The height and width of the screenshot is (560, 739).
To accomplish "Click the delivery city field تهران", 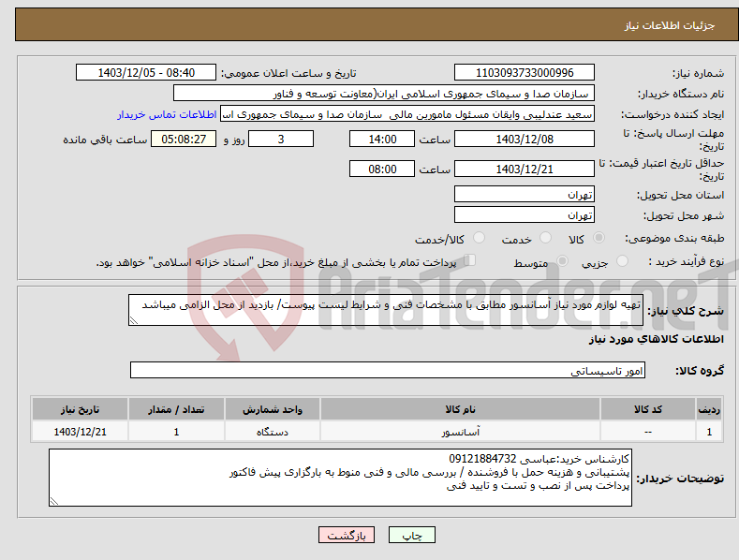I will (x=525, y=215).
